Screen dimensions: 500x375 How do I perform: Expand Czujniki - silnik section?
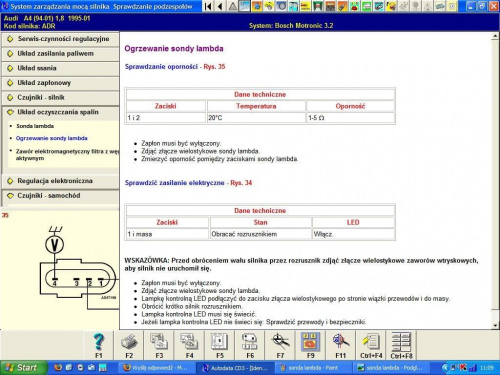pos(60,98)
